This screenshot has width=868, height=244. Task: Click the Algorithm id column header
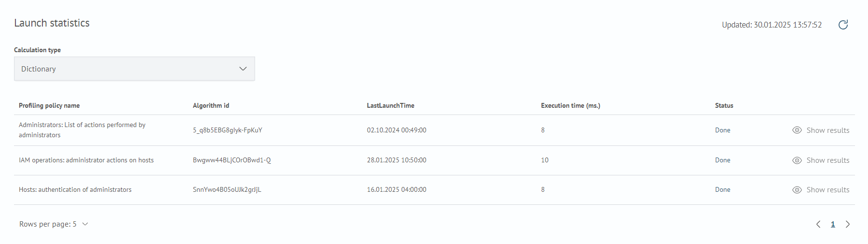pyautogui.click(x=211, y=105)
